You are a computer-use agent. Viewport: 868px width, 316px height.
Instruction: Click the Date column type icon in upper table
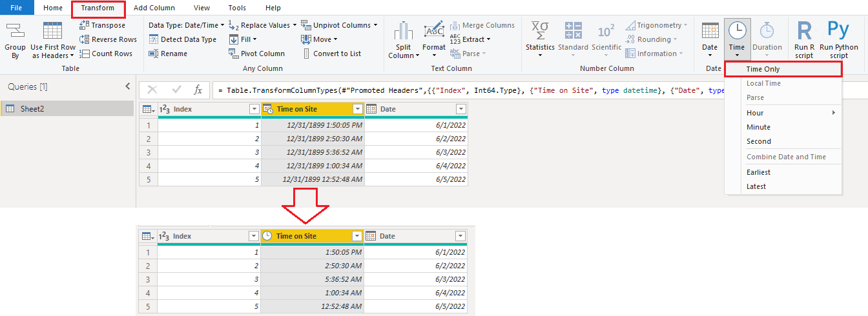(x=371, y=110)
